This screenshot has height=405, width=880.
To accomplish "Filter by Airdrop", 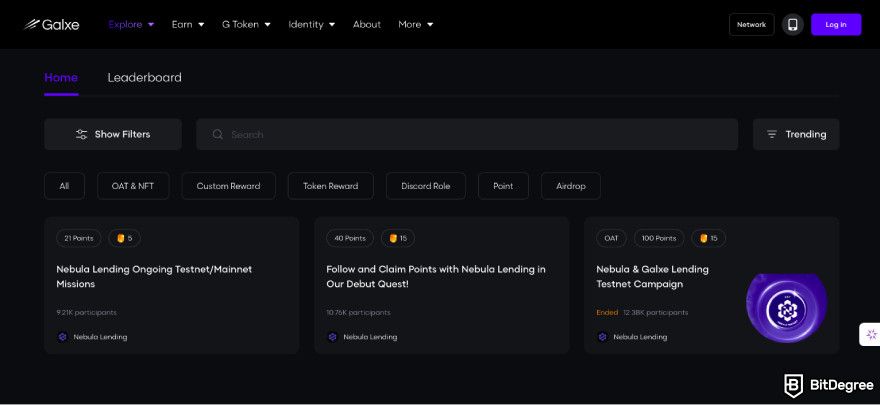I will [571, 186].
